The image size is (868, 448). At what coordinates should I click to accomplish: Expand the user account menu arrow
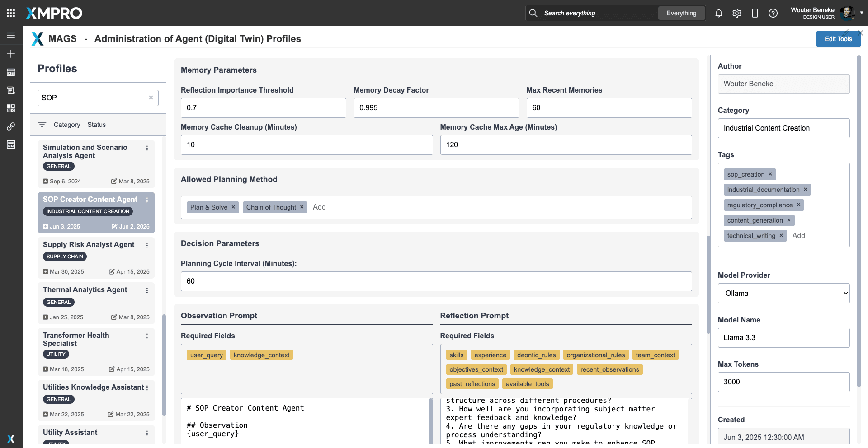click(x=862, y=13)
